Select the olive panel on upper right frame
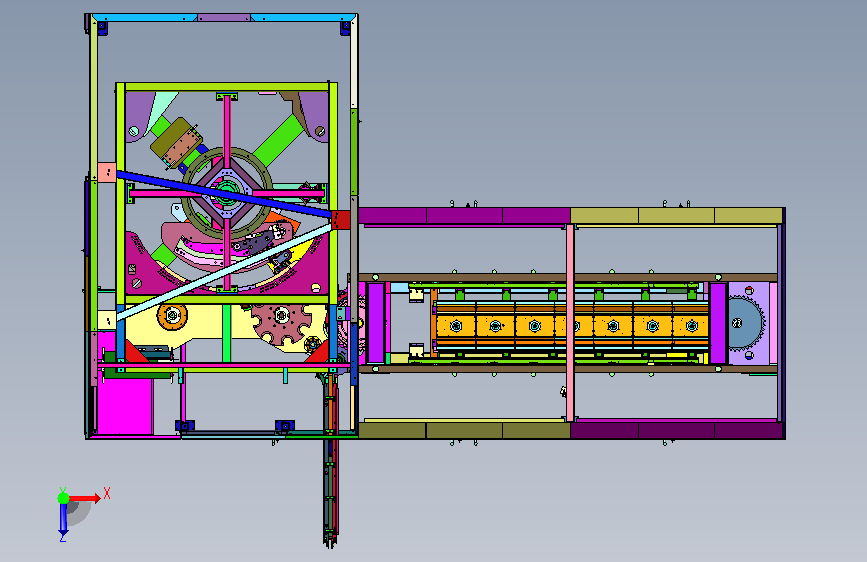 [x=676, y=215]
